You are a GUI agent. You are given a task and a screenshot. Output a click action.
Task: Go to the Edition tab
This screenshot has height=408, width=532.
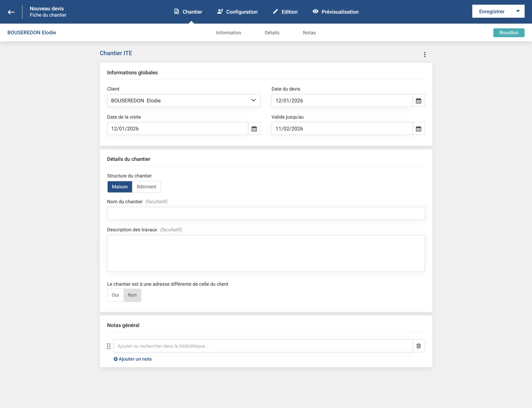pyautogui.click(x=285, y=12)
